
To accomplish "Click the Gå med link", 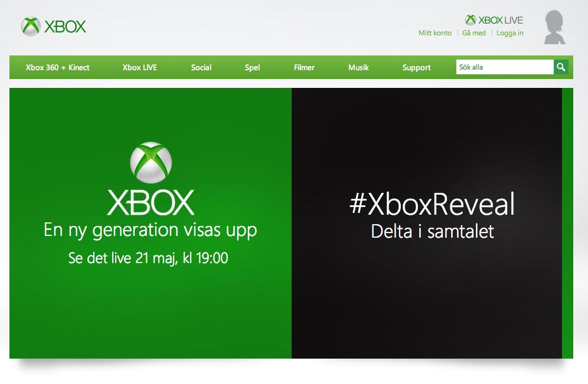I will [x=474, y=33].
